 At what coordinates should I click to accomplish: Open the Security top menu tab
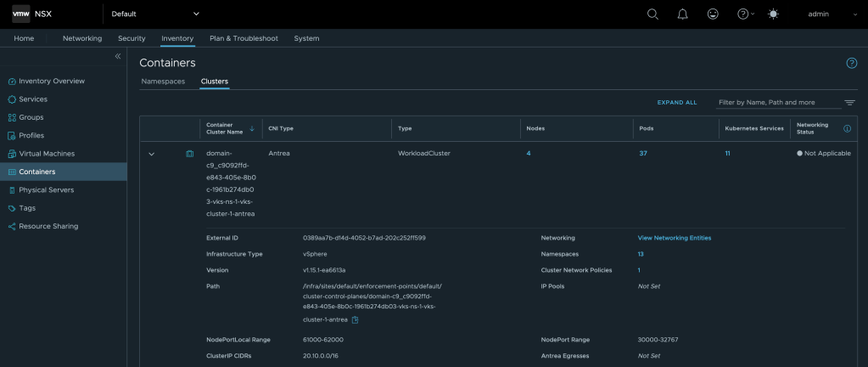tap(132, 38)
